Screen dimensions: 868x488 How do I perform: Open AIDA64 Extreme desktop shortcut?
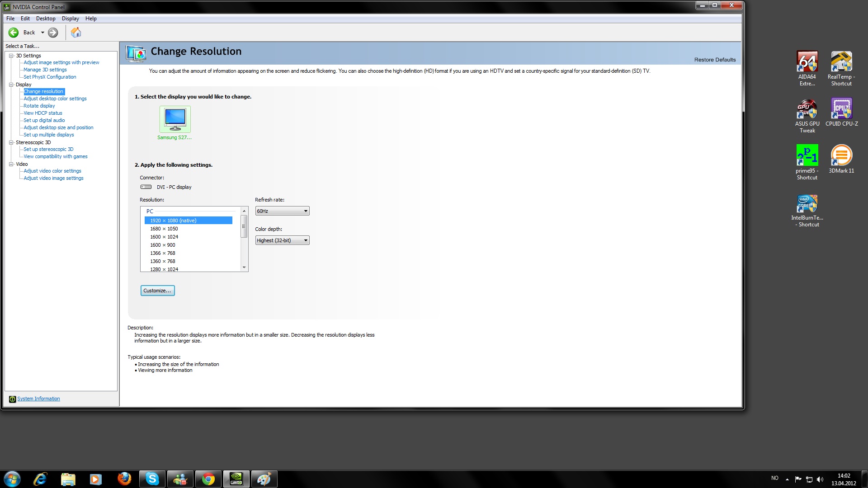click(x=807, y=68)
